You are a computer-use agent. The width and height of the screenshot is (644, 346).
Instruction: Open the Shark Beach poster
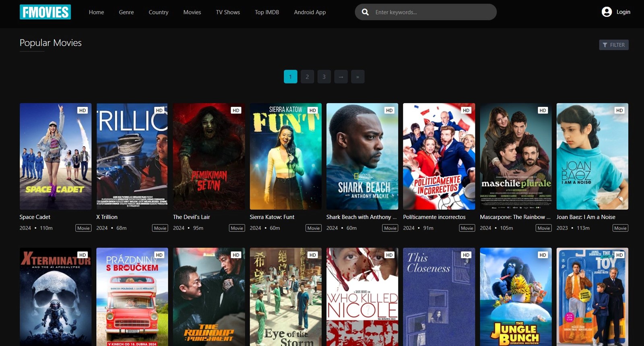click(x=362, y=156)
